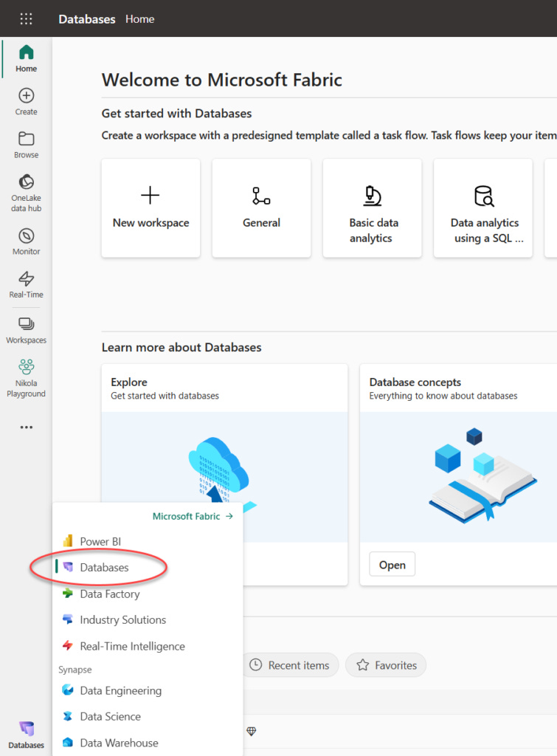
Task: Open the Nikola Playground workspace
Action: click(x=26, y=379)
